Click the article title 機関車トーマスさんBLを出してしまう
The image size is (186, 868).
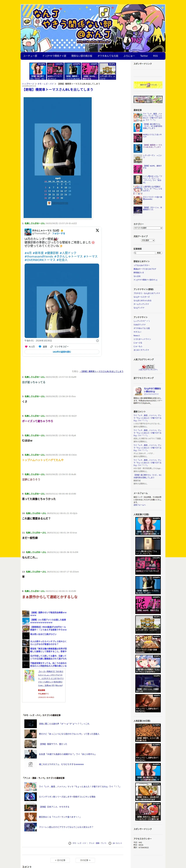pos(58,90)
